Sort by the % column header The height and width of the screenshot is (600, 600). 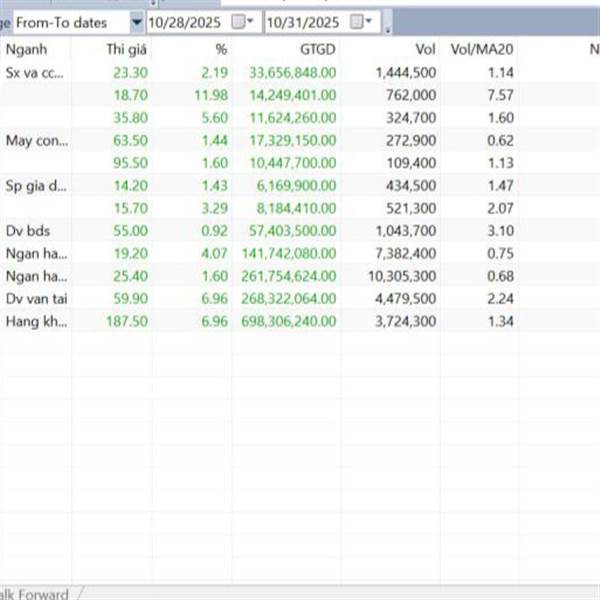[220, 49]
